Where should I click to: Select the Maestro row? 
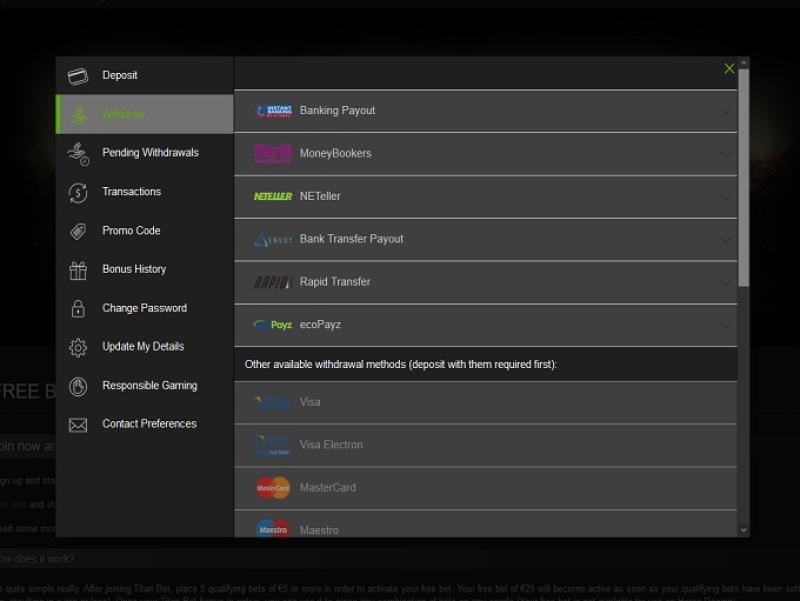[486, 524]
